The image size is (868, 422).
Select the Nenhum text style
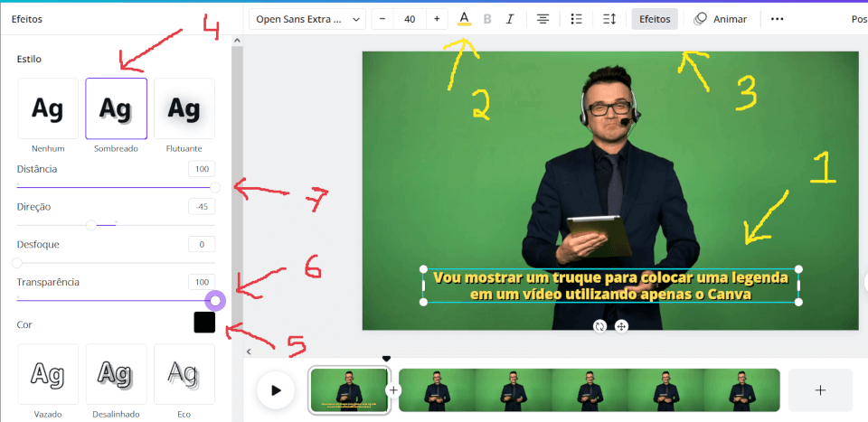point(48,108)
